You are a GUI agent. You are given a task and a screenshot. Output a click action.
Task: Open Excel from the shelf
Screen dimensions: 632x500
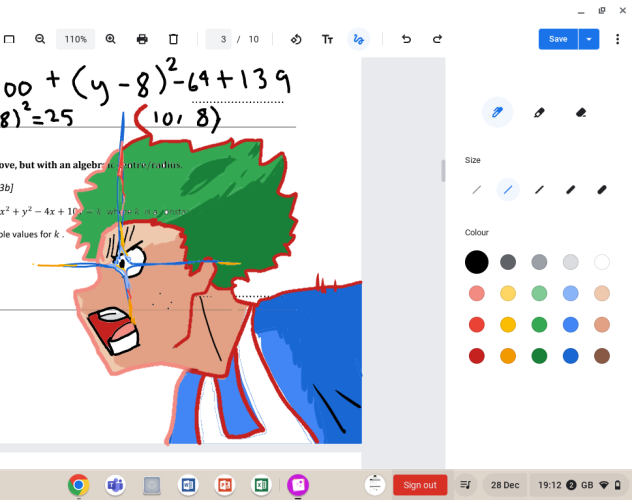click(261, 485)
